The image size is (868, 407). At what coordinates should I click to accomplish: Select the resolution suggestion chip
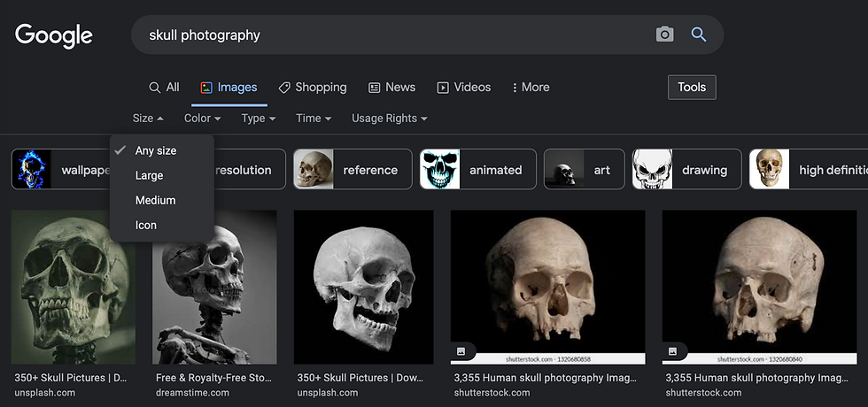click(x=249, y=169)
